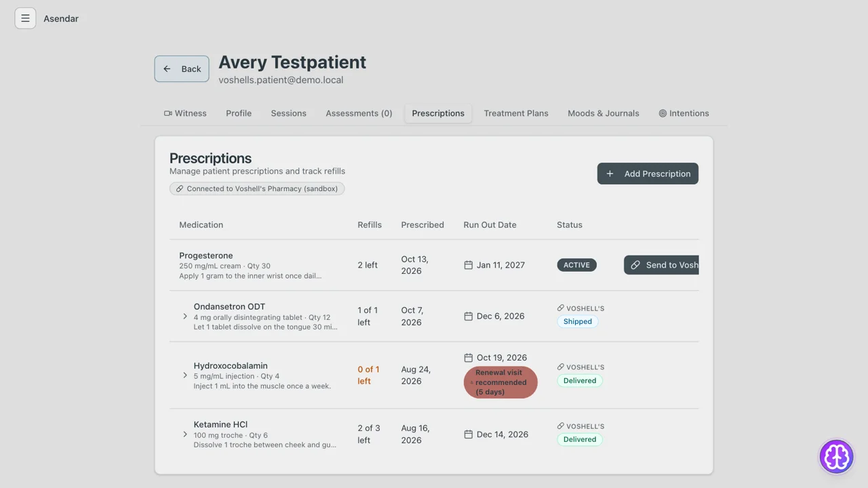Viewport: 868px width, 488px height.
Task: Open the Moods & Journals tab
Action: pos(604,113)
